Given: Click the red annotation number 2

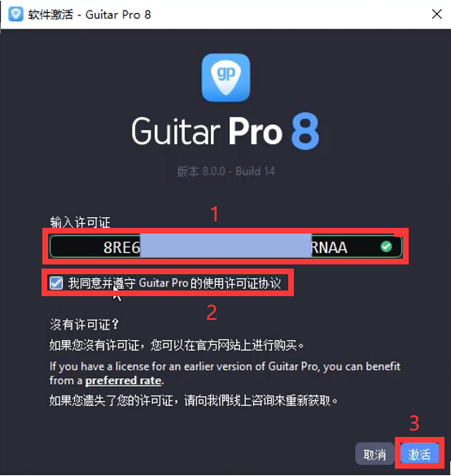Looking at the screenshot, I should coord(212,312).
